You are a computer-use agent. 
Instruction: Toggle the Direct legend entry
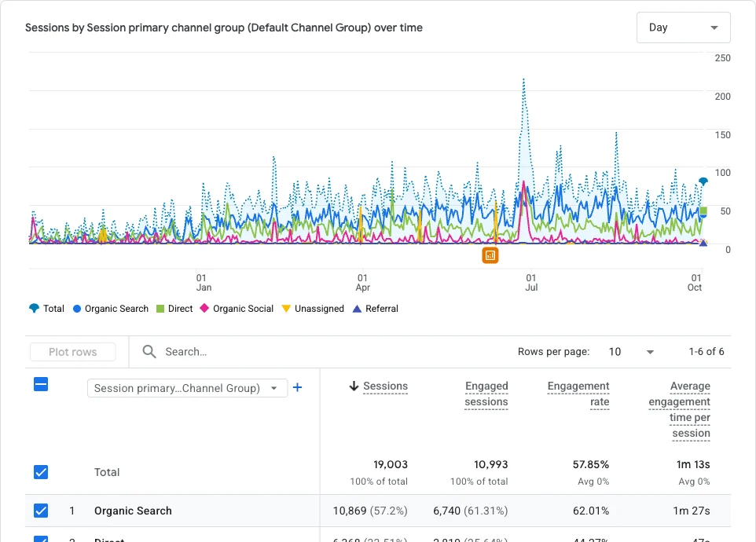point(174,309)
